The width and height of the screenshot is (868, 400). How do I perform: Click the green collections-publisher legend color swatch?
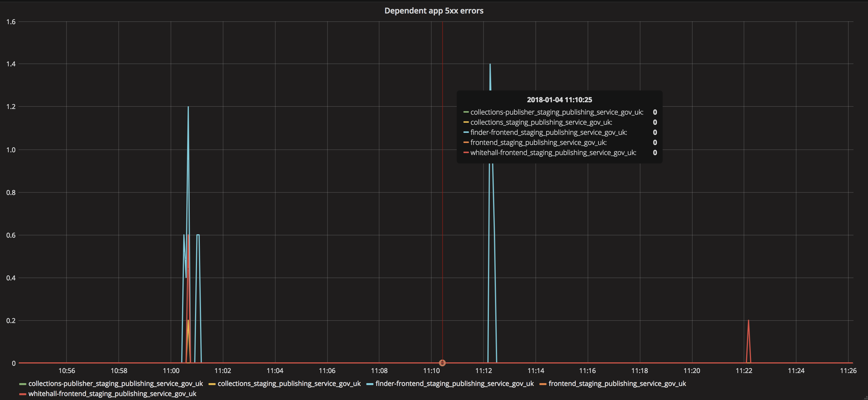tap(22, 384)
